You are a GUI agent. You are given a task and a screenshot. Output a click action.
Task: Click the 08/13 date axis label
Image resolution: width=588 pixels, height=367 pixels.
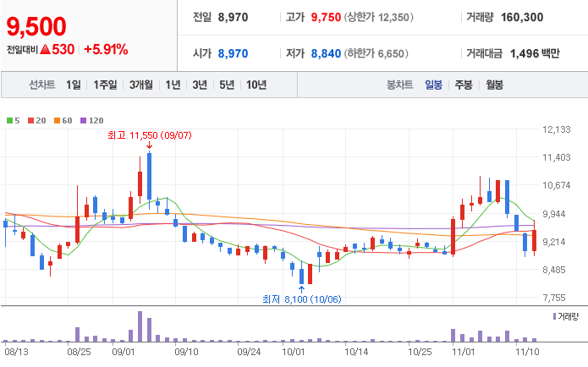point(17,352)
